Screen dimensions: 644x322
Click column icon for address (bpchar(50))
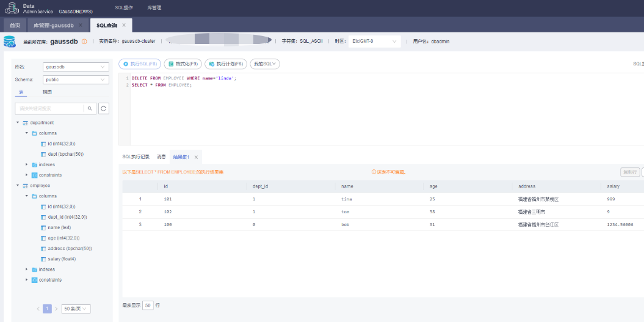pyautogui.click(x=44, y=249)
